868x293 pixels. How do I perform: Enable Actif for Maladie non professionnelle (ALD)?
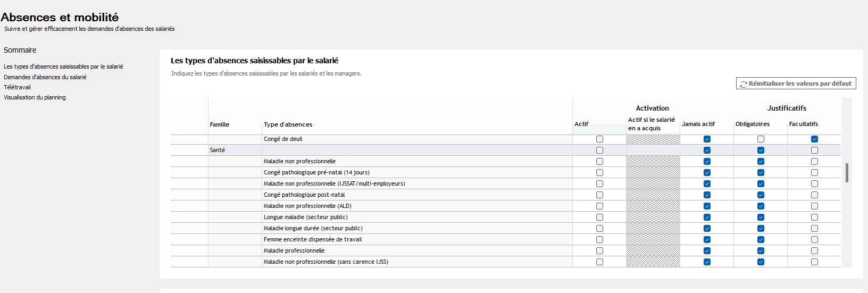[599, 206]
